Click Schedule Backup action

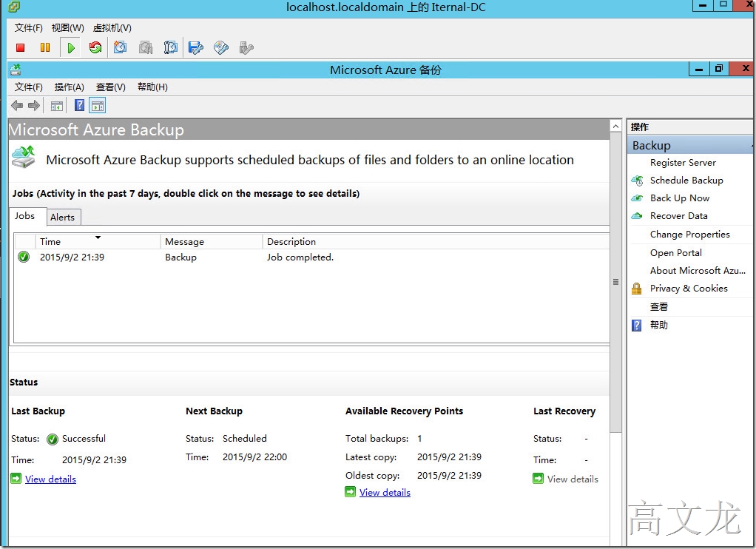(686, 181)
